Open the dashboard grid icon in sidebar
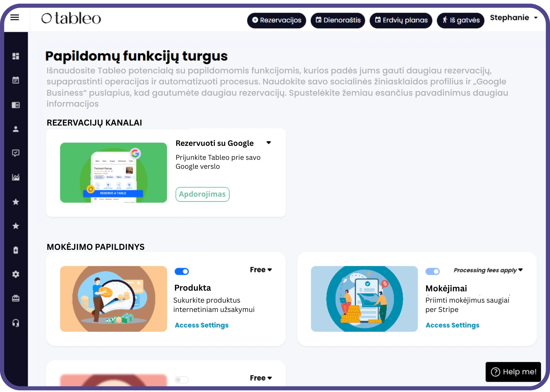 [x=16, y=56]
